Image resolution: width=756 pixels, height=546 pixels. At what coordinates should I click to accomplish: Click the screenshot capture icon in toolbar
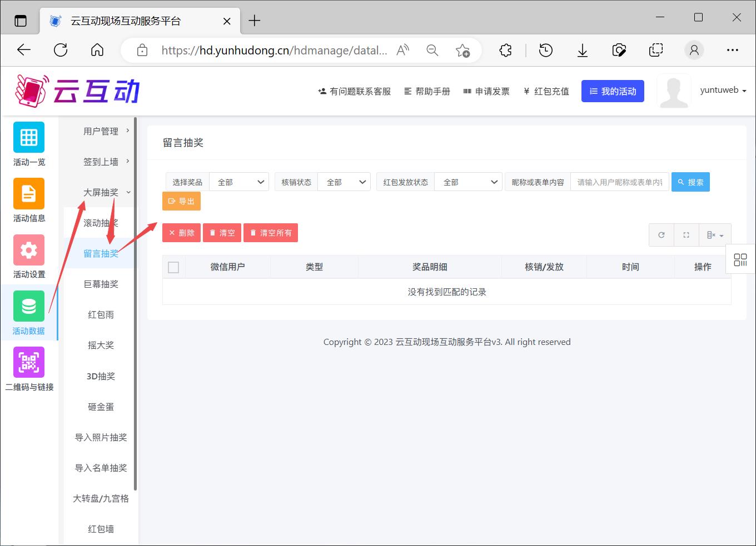[619, 51]
